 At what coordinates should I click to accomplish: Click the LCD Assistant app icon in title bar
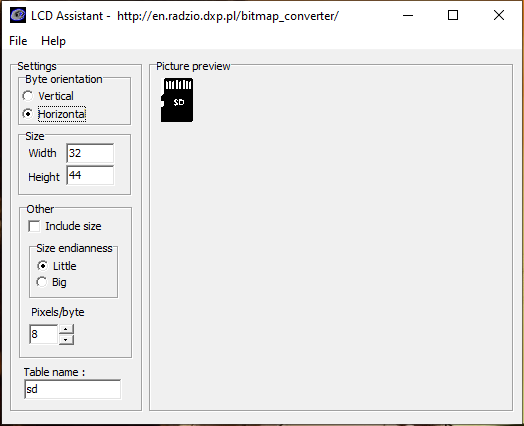[18, 16]
